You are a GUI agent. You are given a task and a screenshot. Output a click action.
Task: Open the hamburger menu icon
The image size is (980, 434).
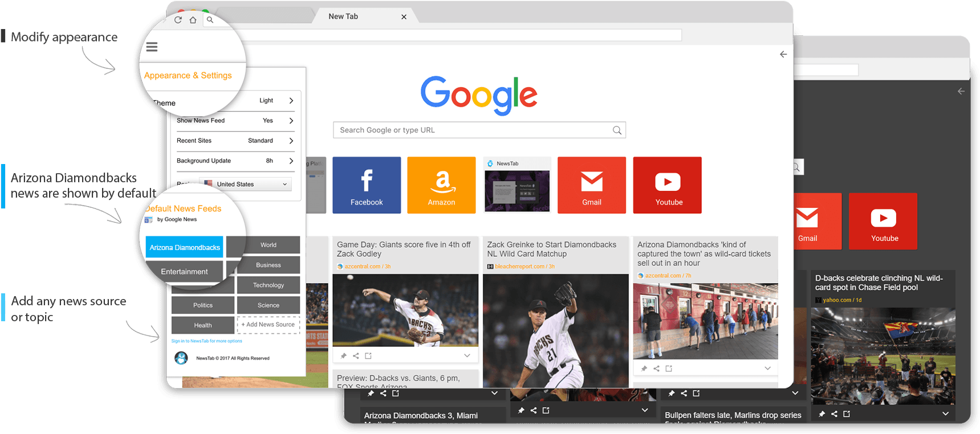coord(152,47)
